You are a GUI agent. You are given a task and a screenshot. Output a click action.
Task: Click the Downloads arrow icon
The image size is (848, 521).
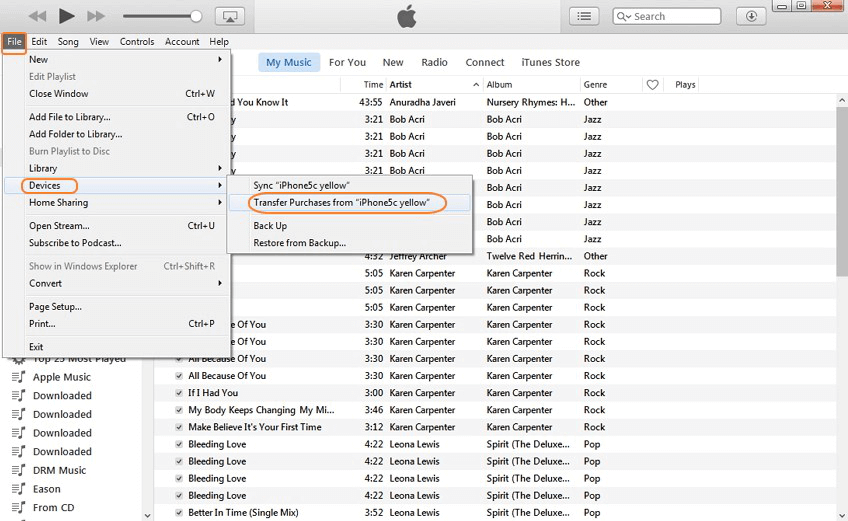(x=751, y=16)
